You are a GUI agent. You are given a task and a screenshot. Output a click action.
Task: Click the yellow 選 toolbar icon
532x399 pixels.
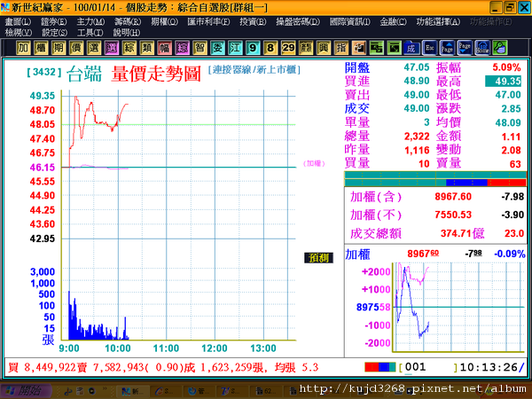tap(94, 48)
